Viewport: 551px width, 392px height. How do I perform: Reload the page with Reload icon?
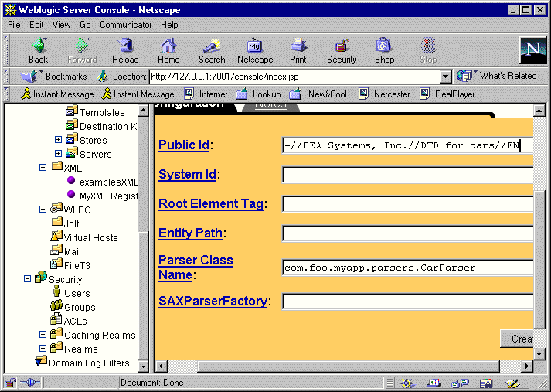(125, 50)
